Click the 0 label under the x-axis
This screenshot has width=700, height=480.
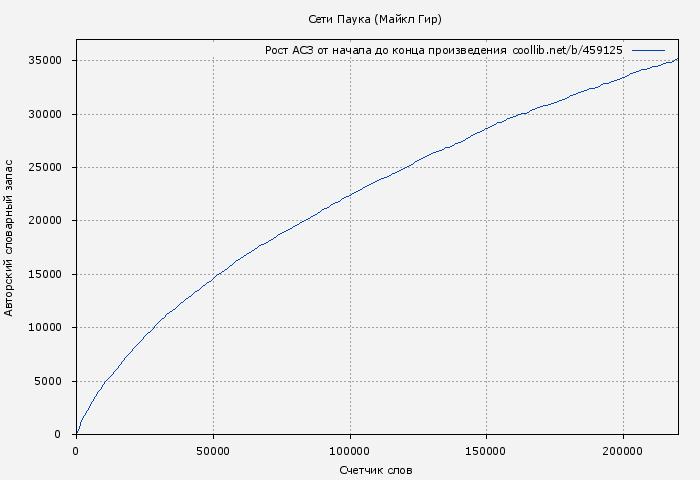76,451
